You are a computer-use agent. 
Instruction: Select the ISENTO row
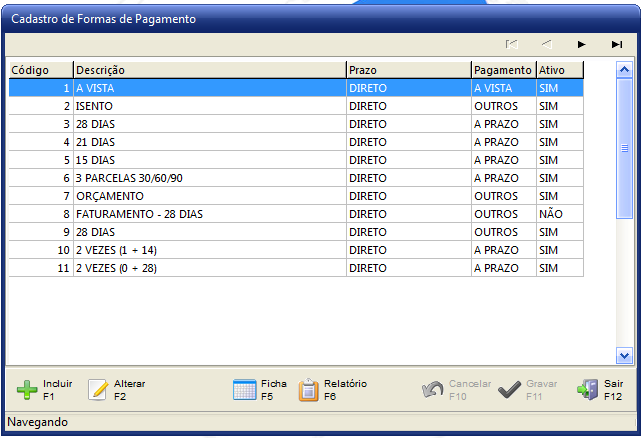(x=296, y=106)
